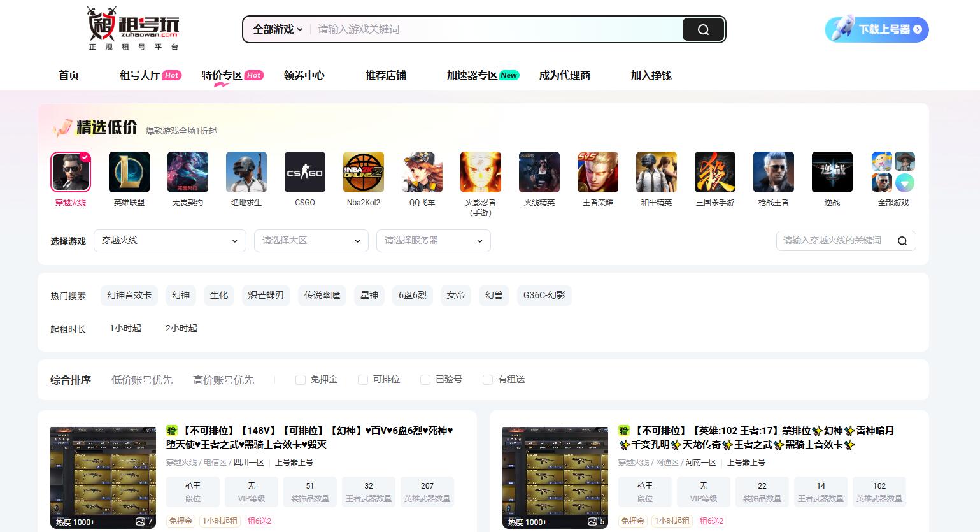Open the 成为代理商 nav item

pyautogui.click(x=565, y=75)
